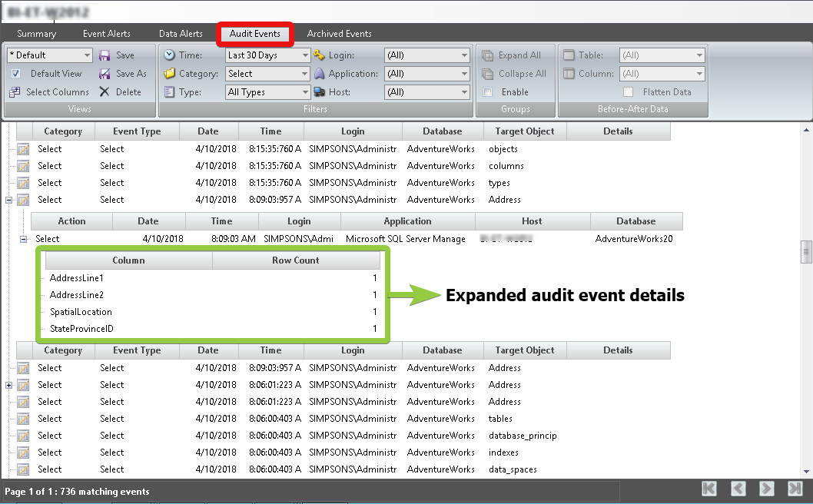Image resolution: width=813 pixels, height=504 pixels.
Task: Open the Event Alerts tab
Action: (x=107, y=34)
